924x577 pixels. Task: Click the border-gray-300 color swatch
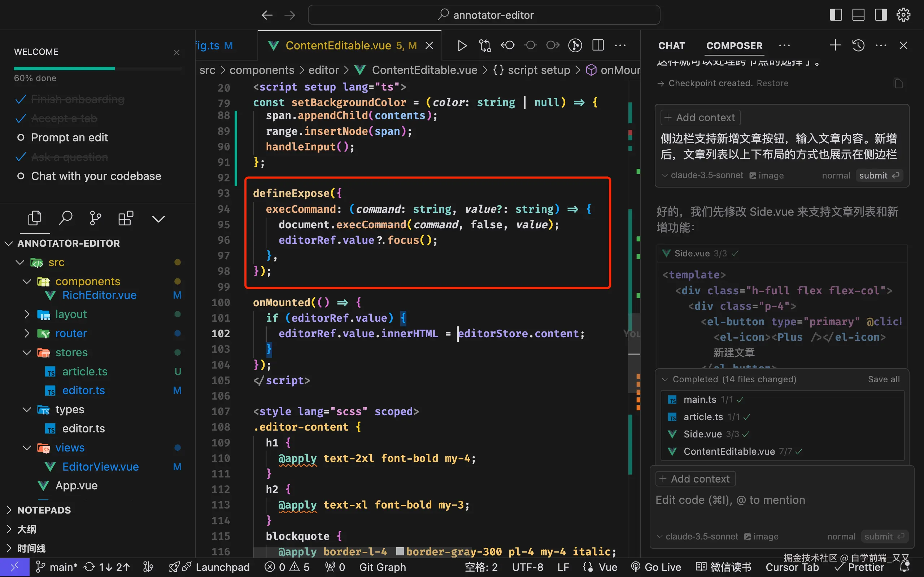tap(400, 551)
